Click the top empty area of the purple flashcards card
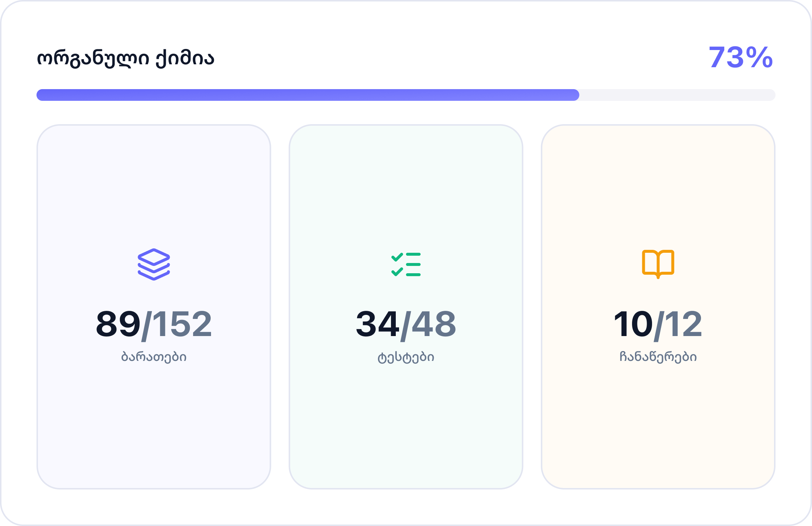The width and height of the screenshot is (812, 526). pyautogui.click(x=154, y=175)
